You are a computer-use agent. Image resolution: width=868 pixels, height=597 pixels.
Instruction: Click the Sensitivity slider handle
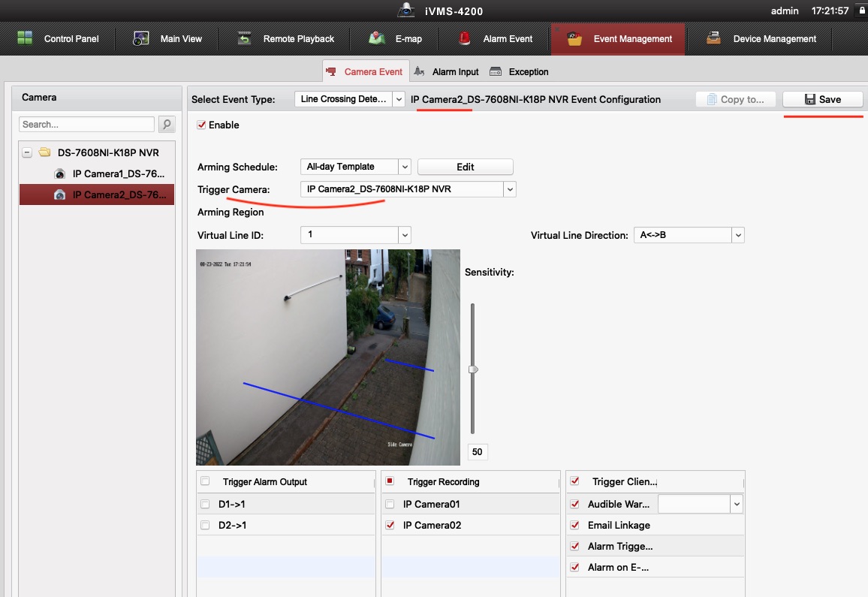[472, 369]
